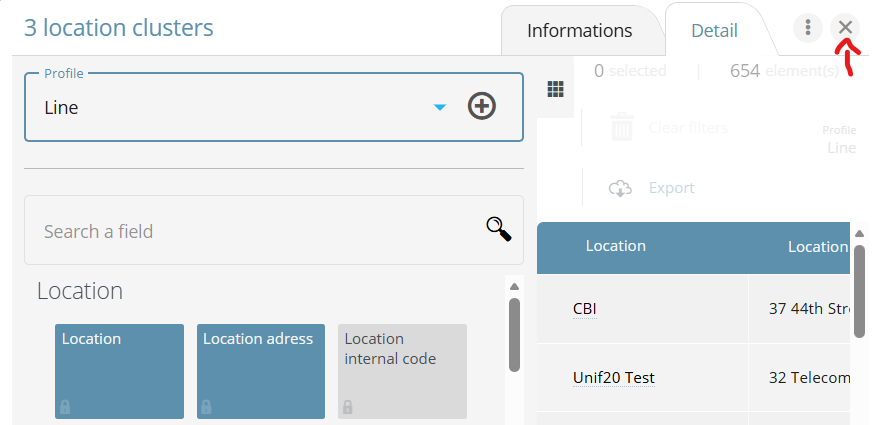This screenshot has height=425, width=877.
Task: Click the lock icon on Location tile
Action: click(x=65, y=407)
